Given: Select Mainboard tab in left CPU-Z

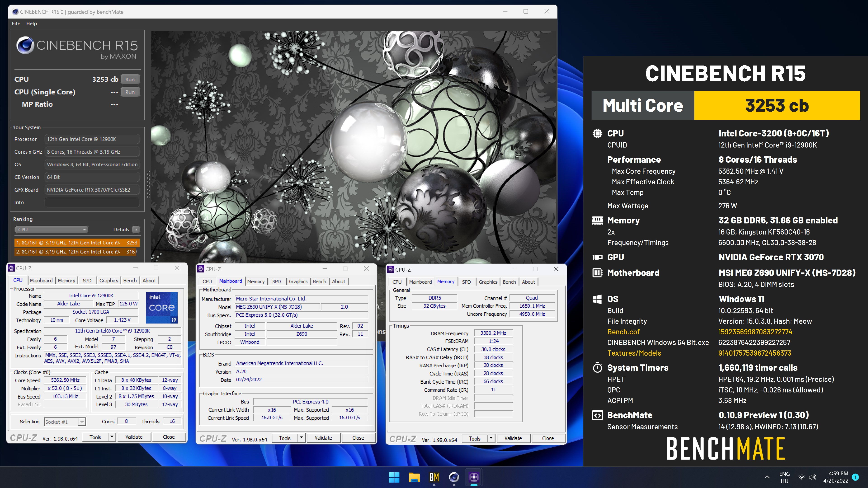Looking at the screenshot, I should coord(41,281).
